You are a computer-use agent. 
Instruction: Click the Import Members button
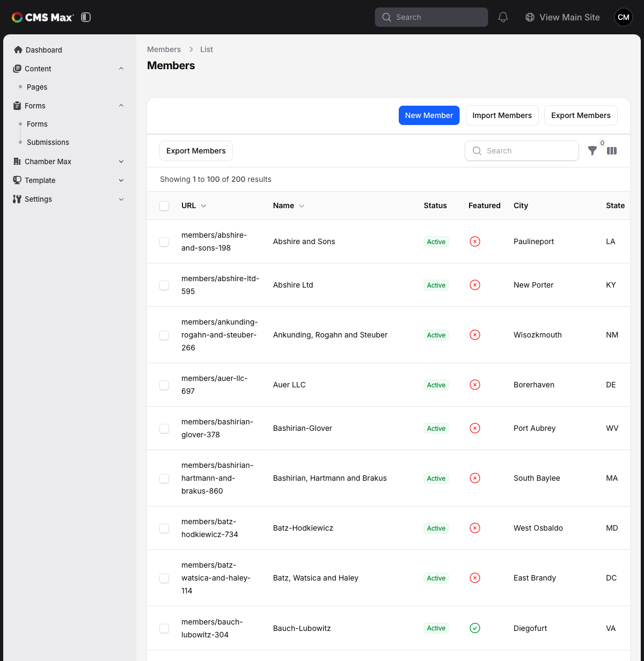502,115
